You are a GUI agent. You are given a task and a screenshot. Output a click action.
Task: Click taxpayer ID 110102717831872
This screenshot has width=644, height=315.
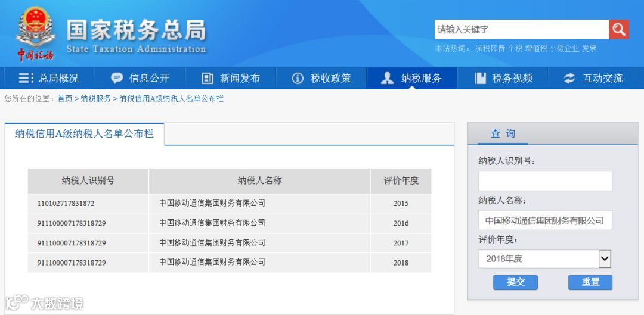point(66,204)
